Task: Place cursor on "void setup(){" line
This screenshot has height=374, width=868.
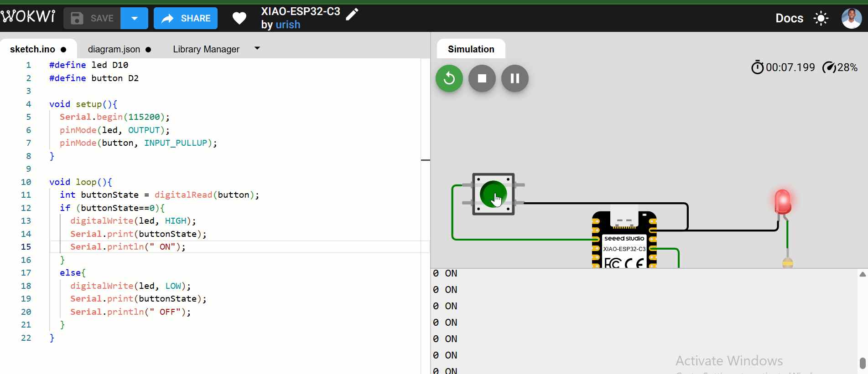Action: [x=83, y=104]
